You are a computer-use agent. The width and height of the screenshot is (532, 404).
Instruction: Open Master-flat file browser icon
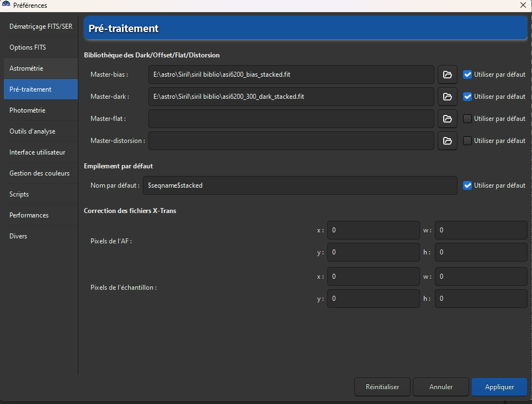tap(447, 119)
